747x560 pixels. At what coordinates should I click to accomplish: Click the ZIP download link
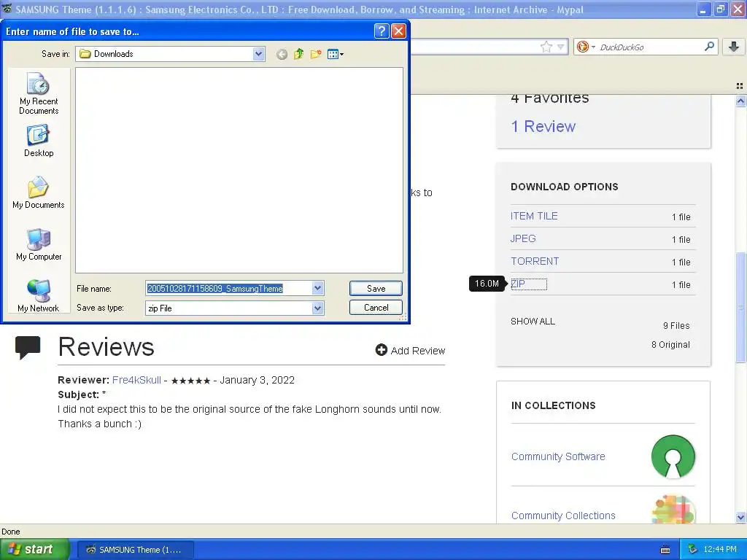coord(518,284)
